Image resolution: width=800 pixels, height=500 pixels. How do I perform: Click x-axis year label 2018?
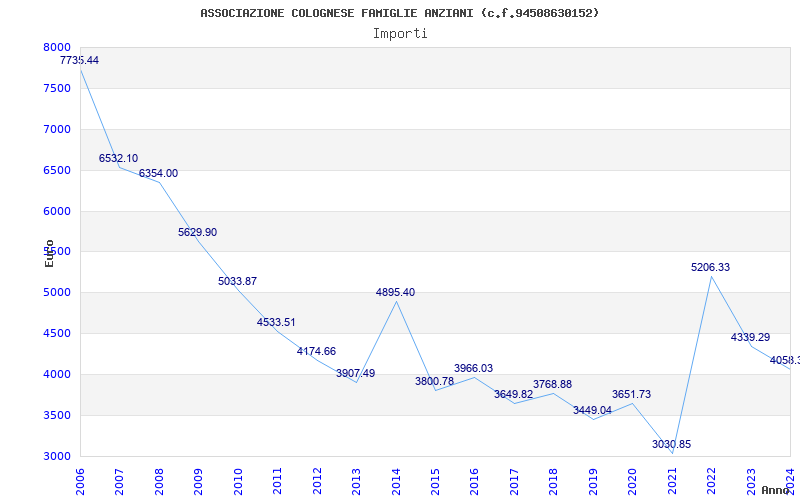[554, 481]
